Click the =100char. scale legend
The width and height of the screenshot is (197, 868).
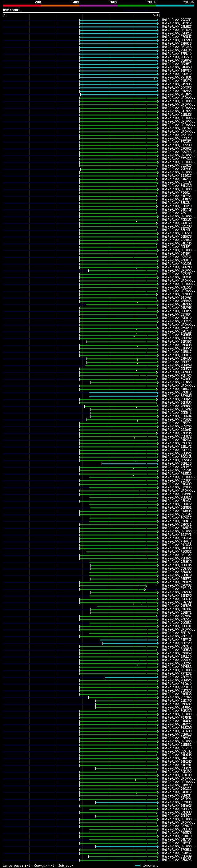pos(146,865)
